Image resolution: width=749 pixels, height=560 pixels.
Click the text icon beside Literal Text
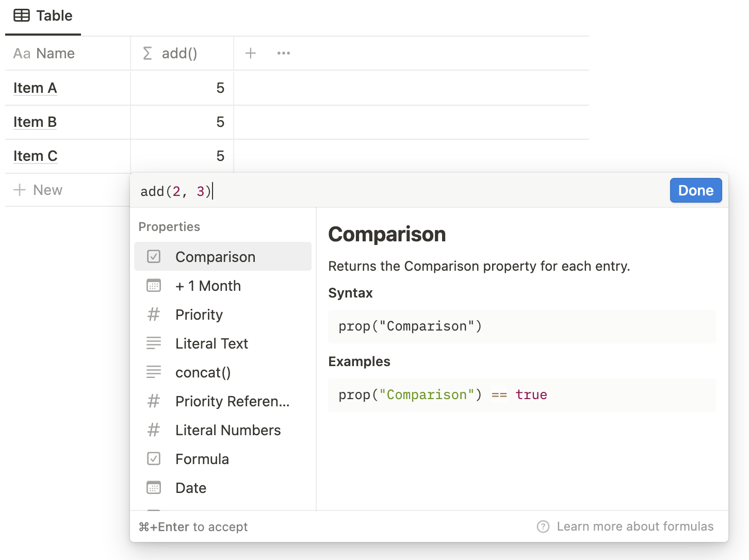154,343
